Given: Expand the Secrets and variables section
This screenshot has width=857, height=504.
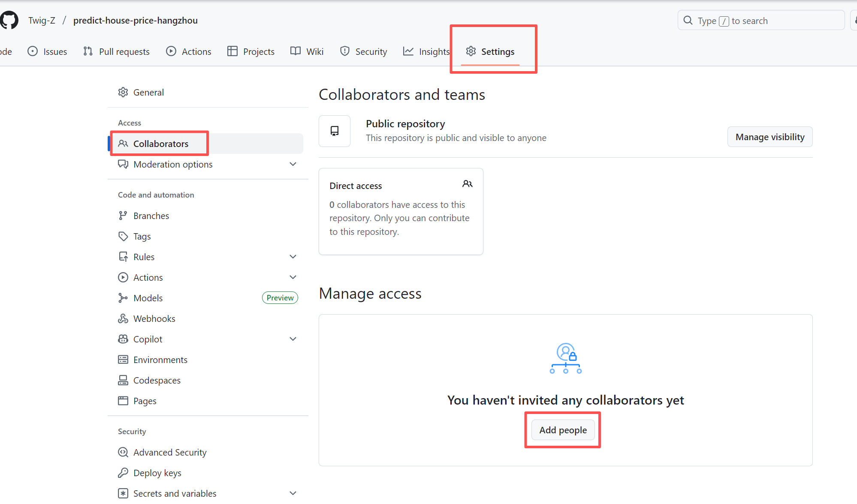Looking at the screenshot, I should 293,493.
